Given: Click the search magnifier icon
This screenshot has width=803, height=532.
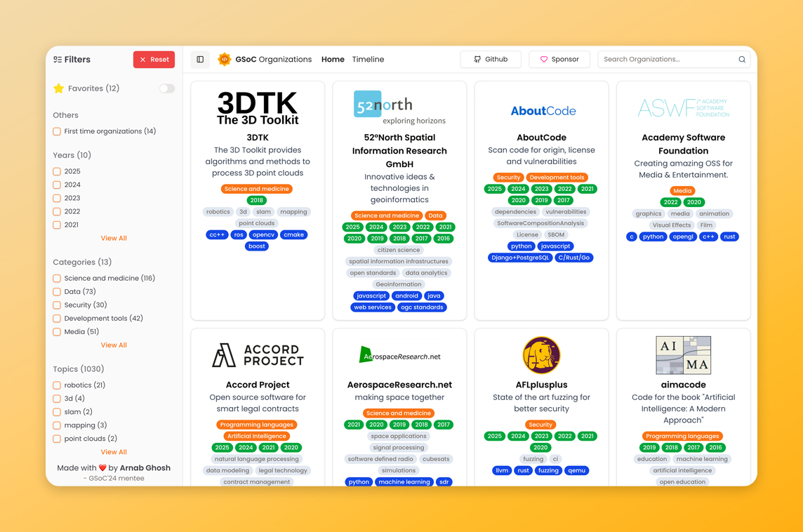Looking at the screenshot, I should (x=741, y=60).
